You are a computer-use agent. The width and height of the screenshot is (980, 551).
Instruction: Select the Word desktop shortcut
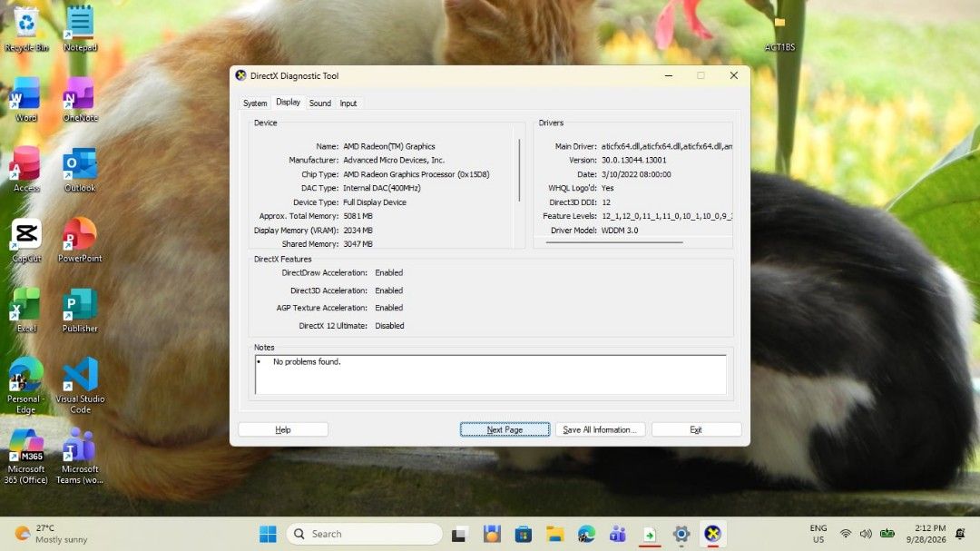click(26, 100)
